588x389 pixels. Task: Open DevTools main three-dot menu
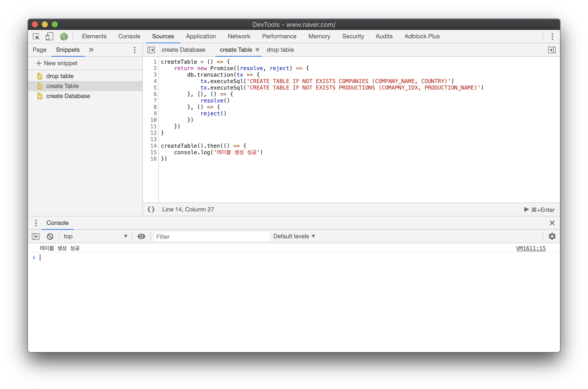pyautogui.click(x=552, y=37)
